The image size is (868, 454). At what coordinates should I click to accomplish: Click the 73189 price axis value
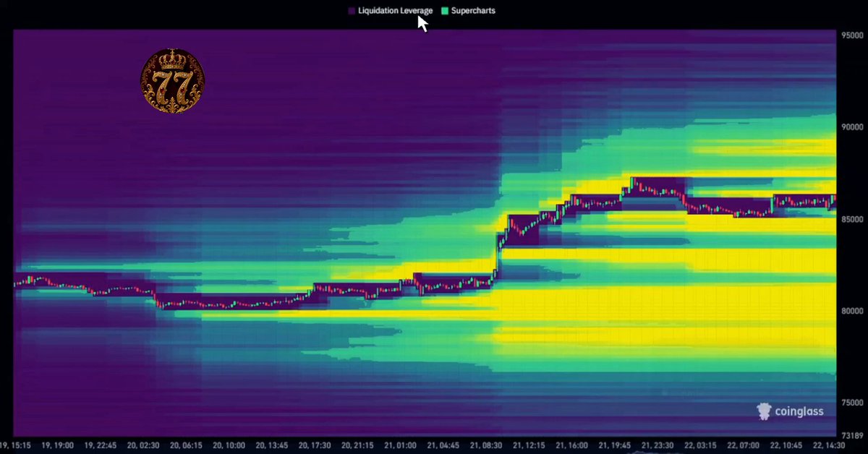click(852, 436)
